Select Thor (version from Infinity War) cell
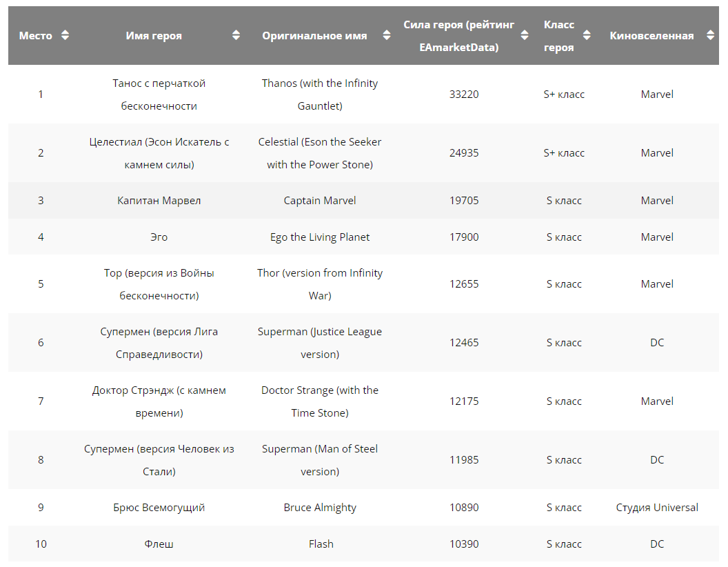728x567 pixels. point(320,284)
